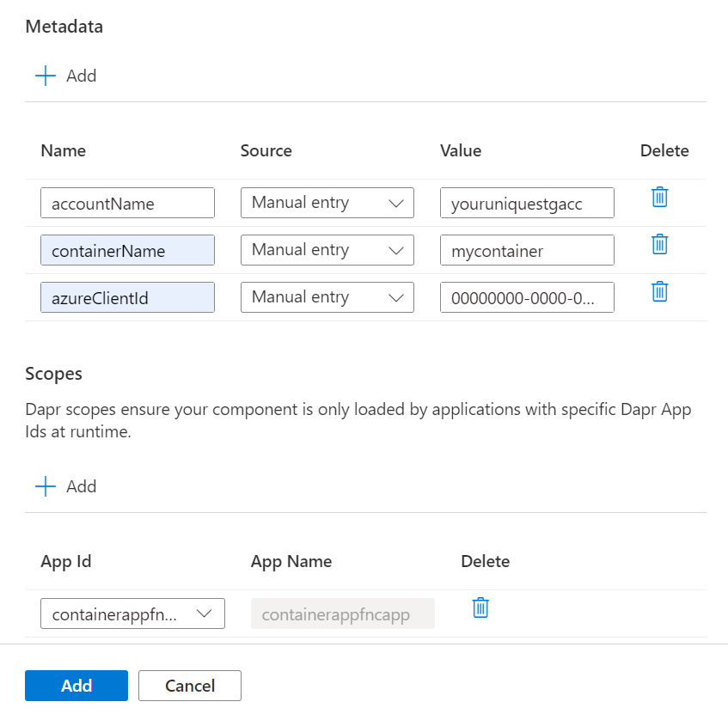The width and height of the screenshot is (728, 714).
Task: Delete the accountName metadata row
Action: click(x=659, y=198)
